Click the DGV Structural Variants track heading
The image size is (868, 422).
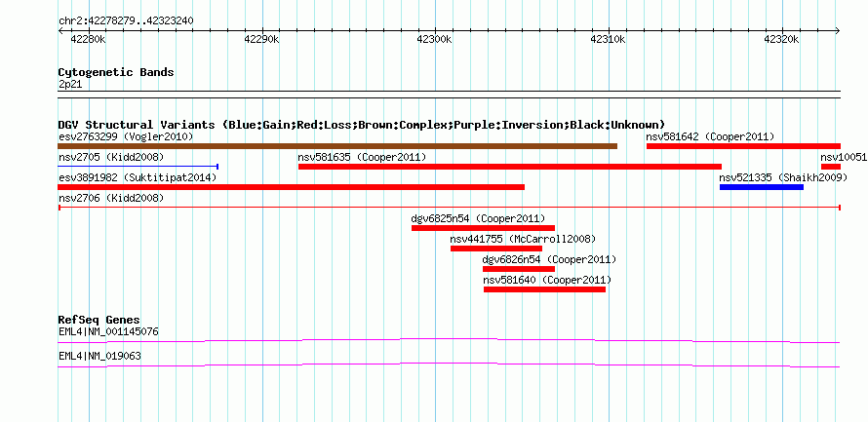pos(362,125)
